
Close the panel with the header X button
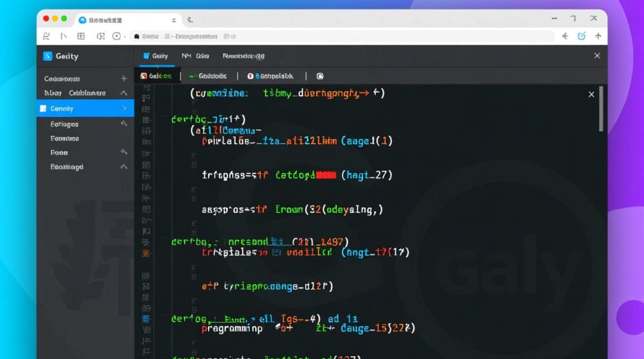tap(597, 56)
